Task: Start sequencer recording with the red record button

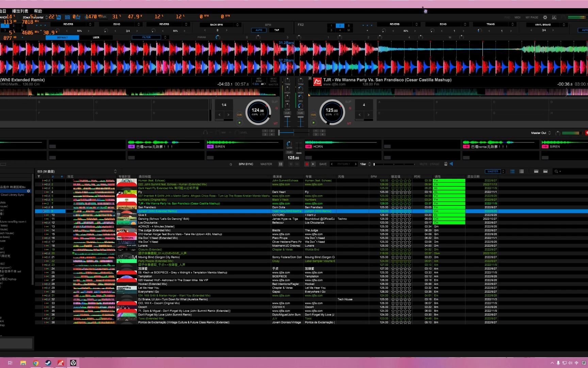Action: tap(307, 164)
